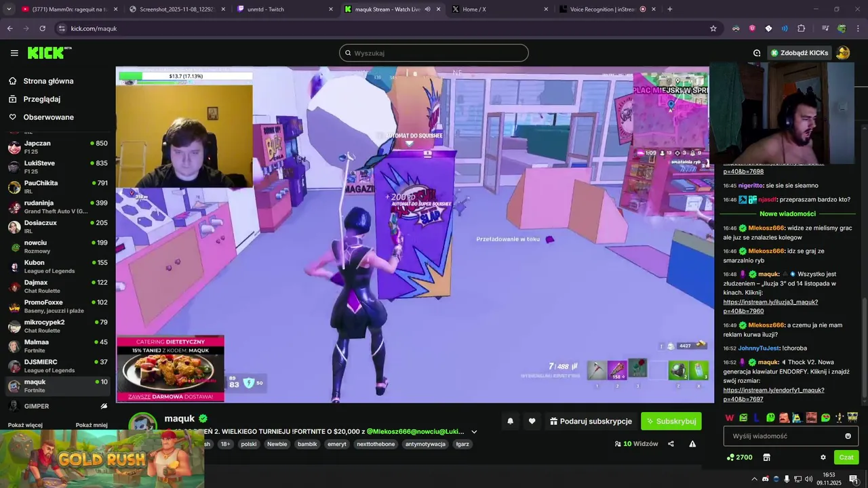This screenshot has height=488, width=868.
Task: Open chat settings gear
Action: (823, 457)
